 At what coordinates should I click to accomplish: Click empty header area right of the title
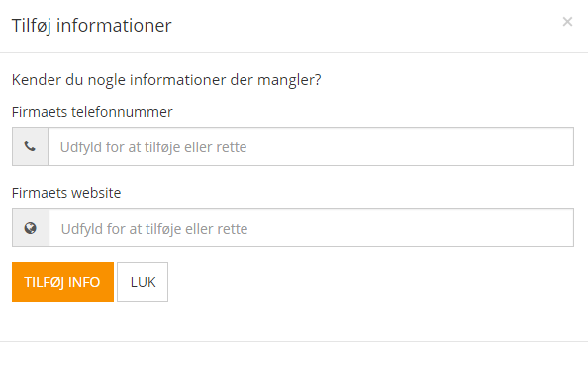click(365, 26)
